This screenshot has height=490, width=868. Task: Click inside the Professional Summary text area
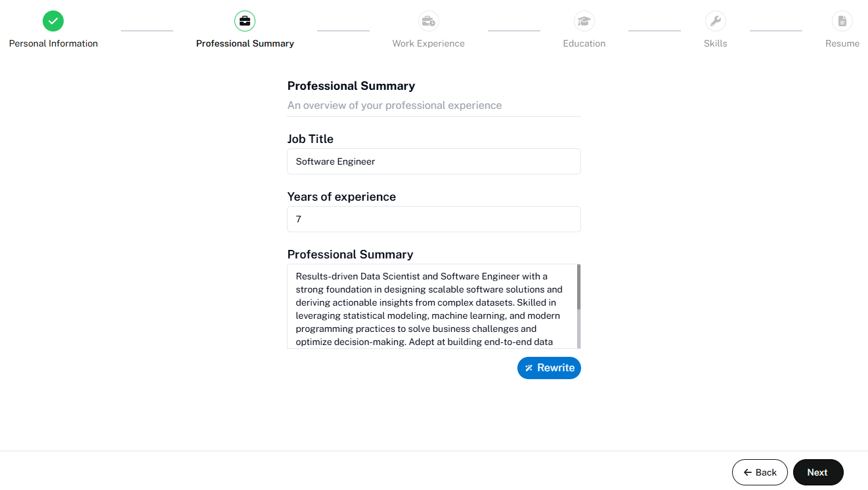click(x=430, y=306)
